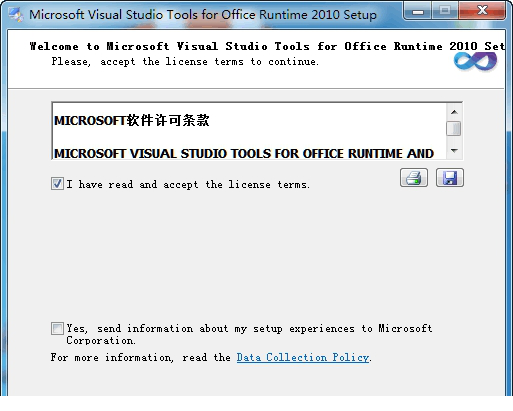Screen dimensions: 513x411
Task: Close the Setup window
Action: [482, 11]
